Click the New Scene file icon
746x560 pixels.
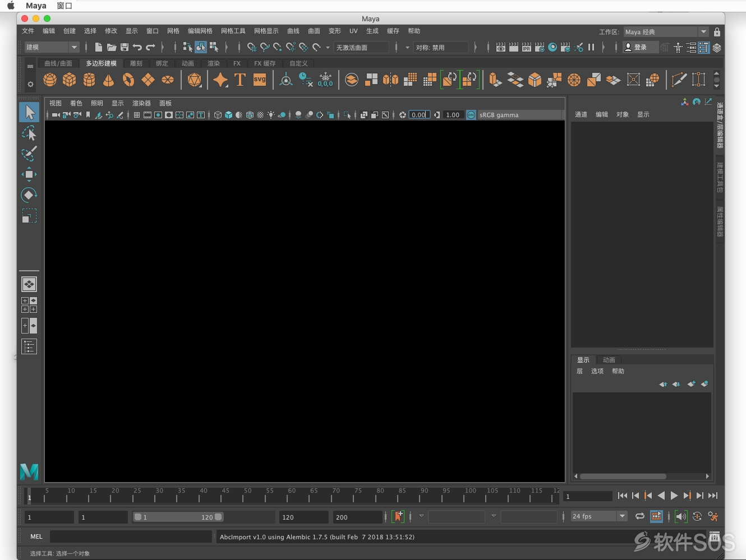point(99,47)
